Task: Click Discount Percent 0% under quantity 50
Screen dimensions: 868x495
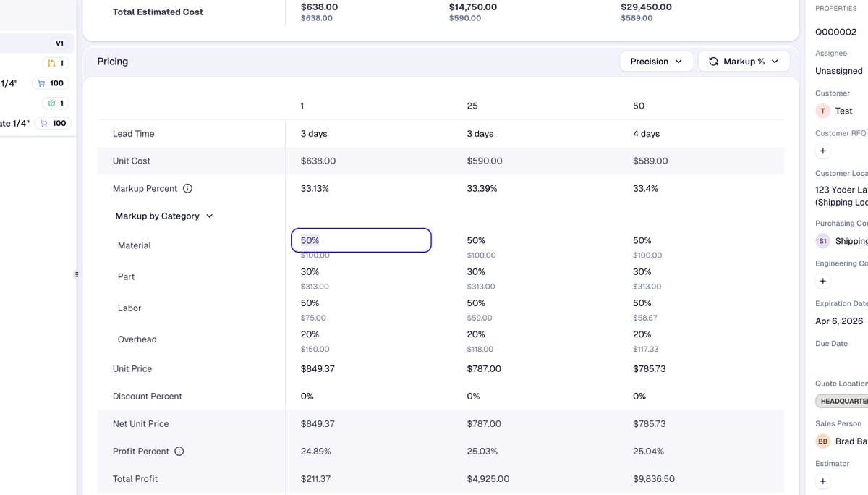Action: click(x=640, y=397)
